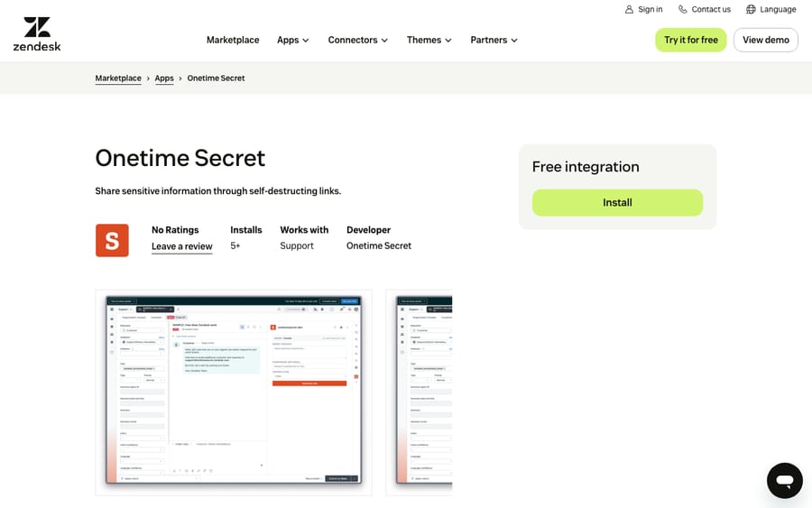Click the Language globe icon
The image size is (812, 508).
[x=751, y=9]
